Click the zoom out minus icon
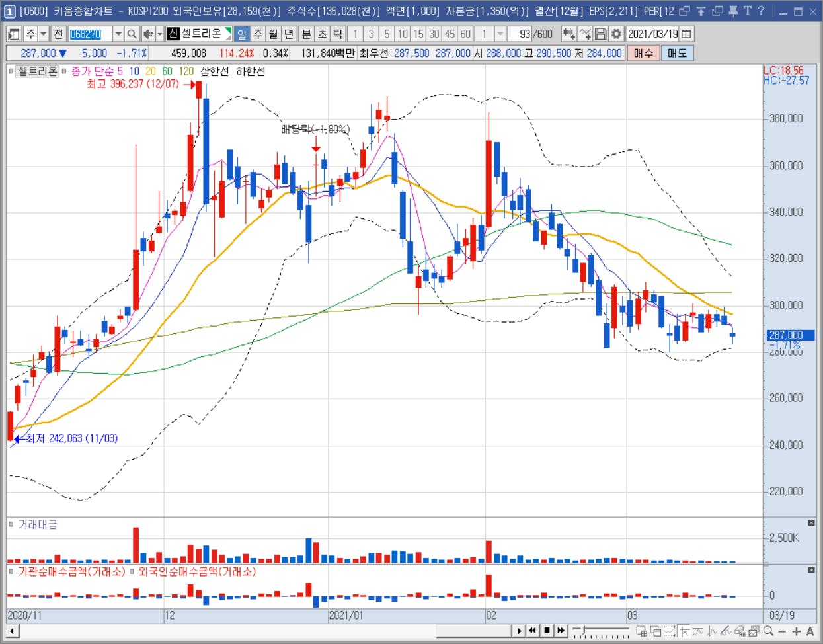The width and height of the screenshot is (823, 644). tap(782, 631)
